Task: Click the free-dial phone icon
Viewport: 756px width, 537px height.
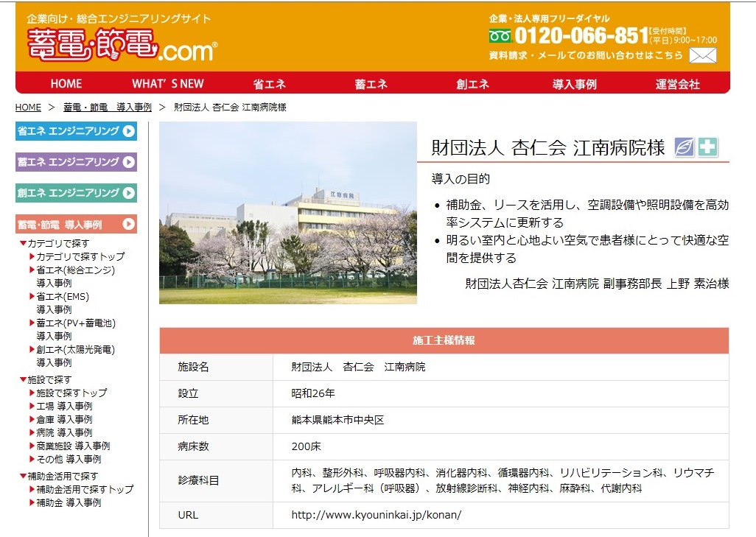Action: [x=500, y=36]
